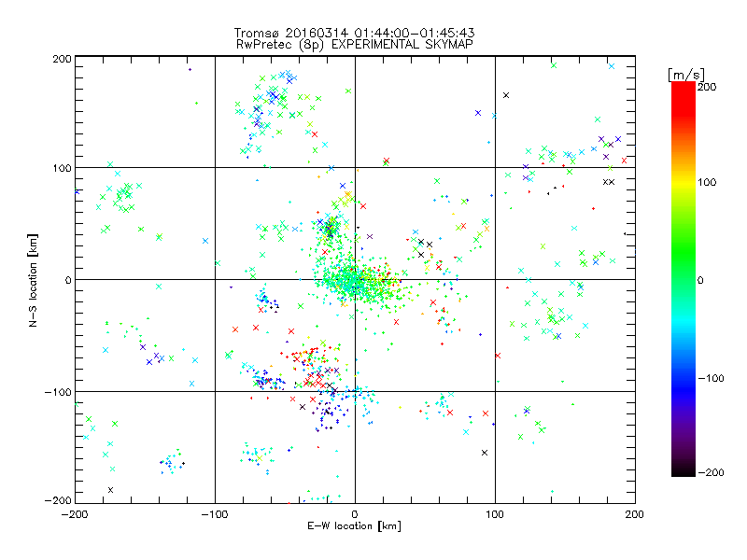Click the subtitle 'RwPretec (8p) EXPERIMENTAL SKYMAP'

click(354, 44)
